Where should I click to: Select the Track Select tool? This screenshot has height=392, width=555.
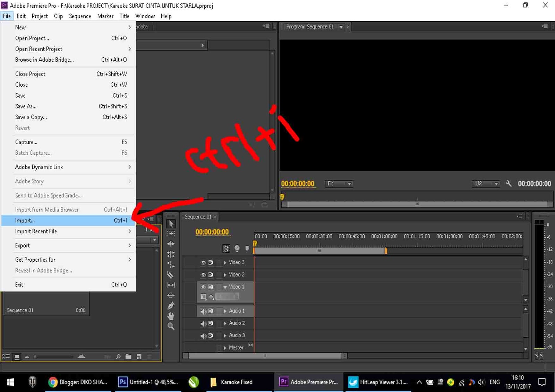pos(171,234)
